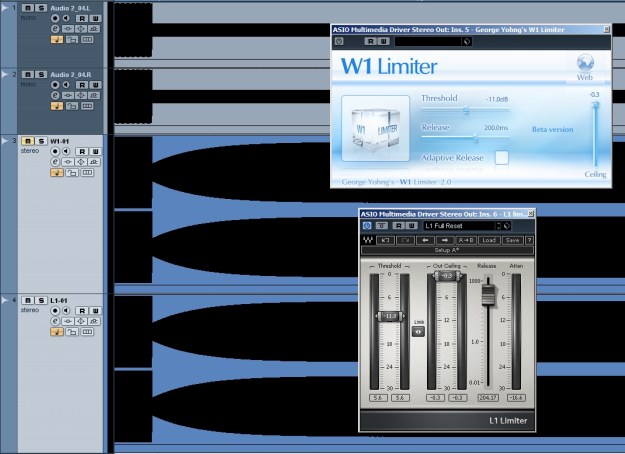Record-enable the L1-01 track
Screen dimensions: 625x454
[x=55, y=311]
